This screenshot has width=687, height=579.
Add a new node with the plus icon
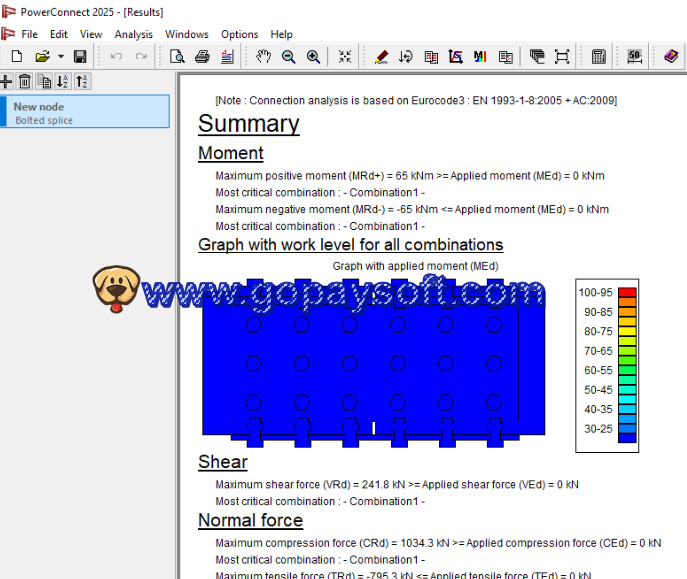6,81
